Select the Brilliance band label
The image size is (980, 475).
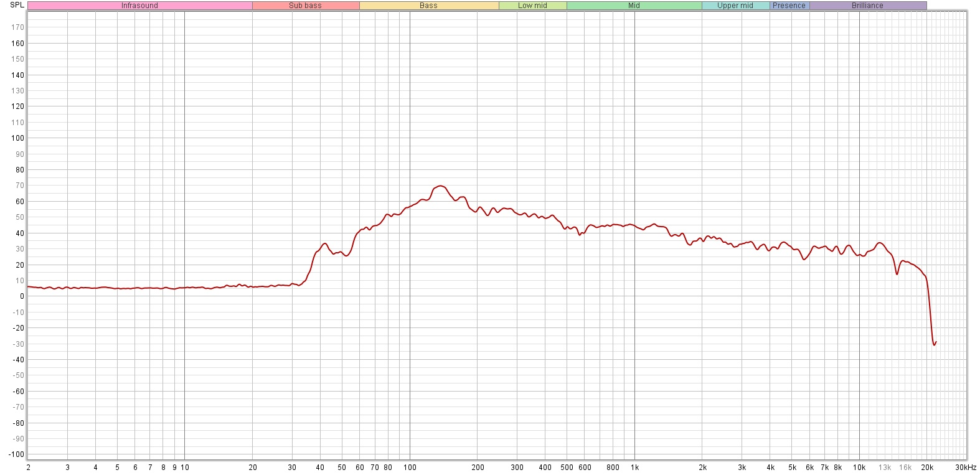click(868, 6)
